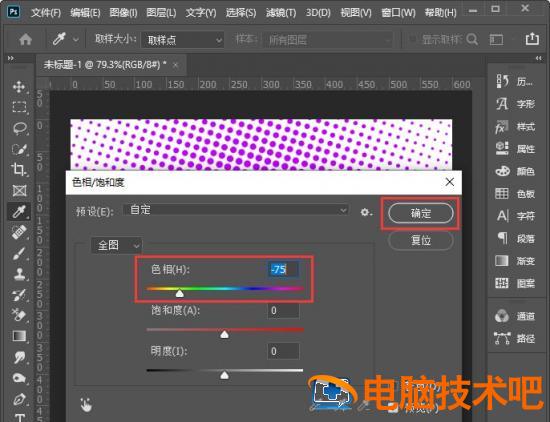Adjust the 色相 hue slider handle

180,293
